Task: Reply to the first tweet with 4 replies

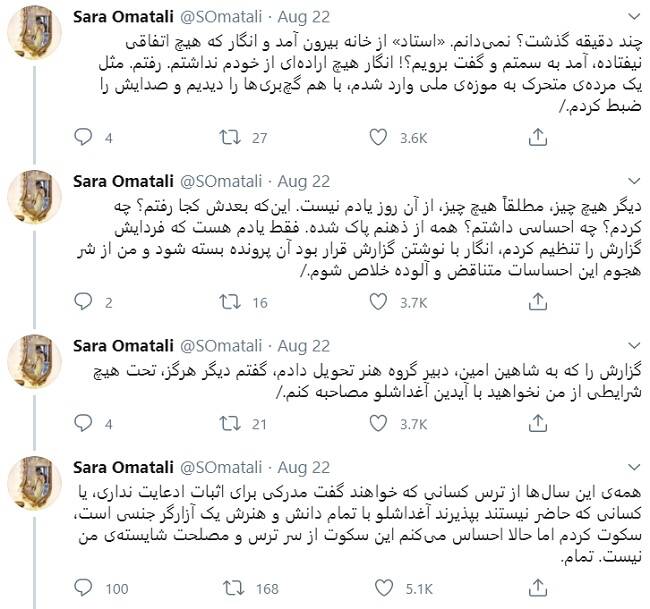Action: click(84, 139)
